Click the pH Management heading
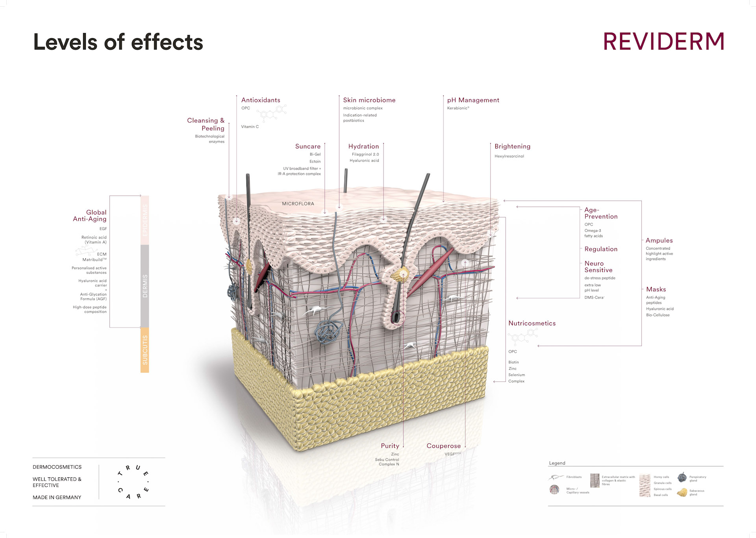756x538 pixels. click(473, 100)
